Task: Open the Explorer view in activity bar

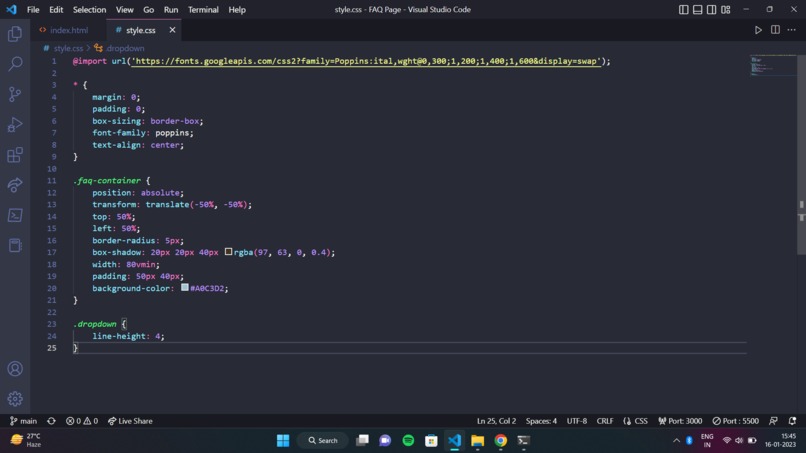Action: tap(15, 34)
